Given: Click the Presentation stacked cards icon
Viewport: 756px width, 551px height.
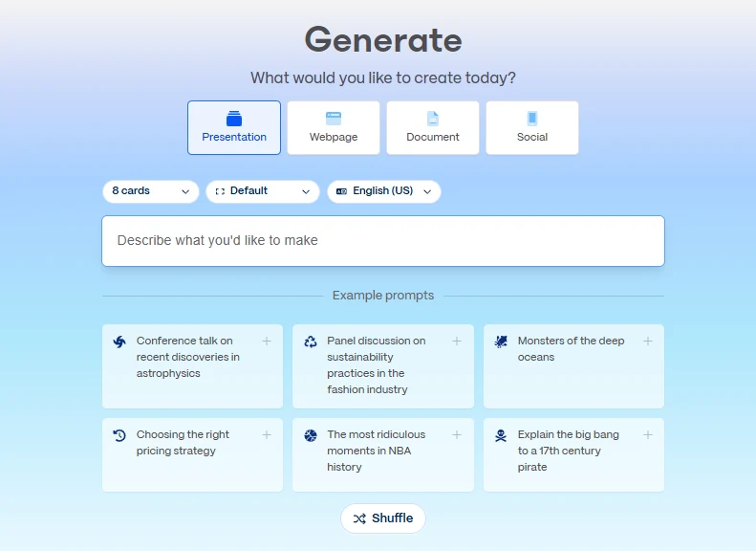Looking at the screenshot, I should (234, 119).
